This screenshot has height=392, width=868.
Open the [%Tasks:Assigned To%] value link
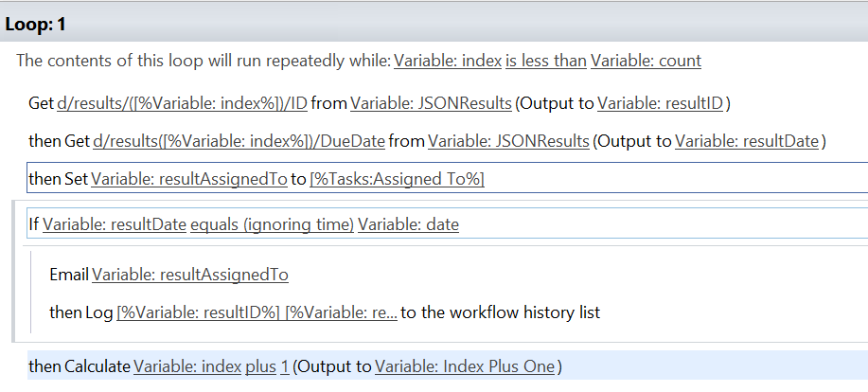pyautogui.click(x=397, y=180)
